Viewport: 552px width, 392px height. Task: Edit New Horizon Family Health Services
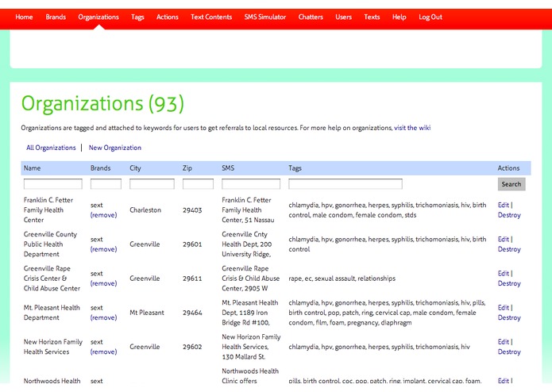click(x=503, y=342)
